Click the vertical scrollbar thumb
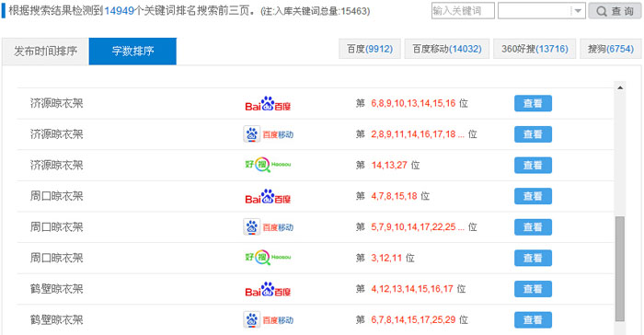This screenshot has height=335, width=644. (620, 269)
